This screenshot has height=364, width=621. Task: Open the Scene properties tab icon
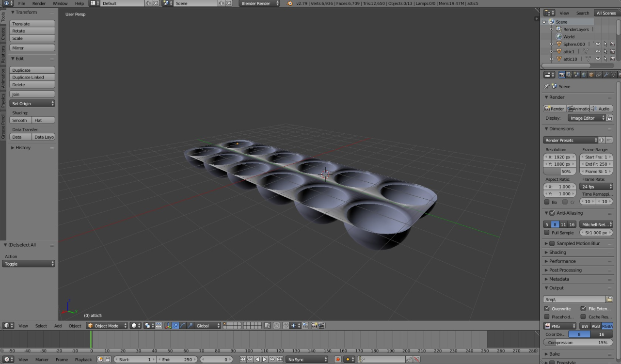576,75
